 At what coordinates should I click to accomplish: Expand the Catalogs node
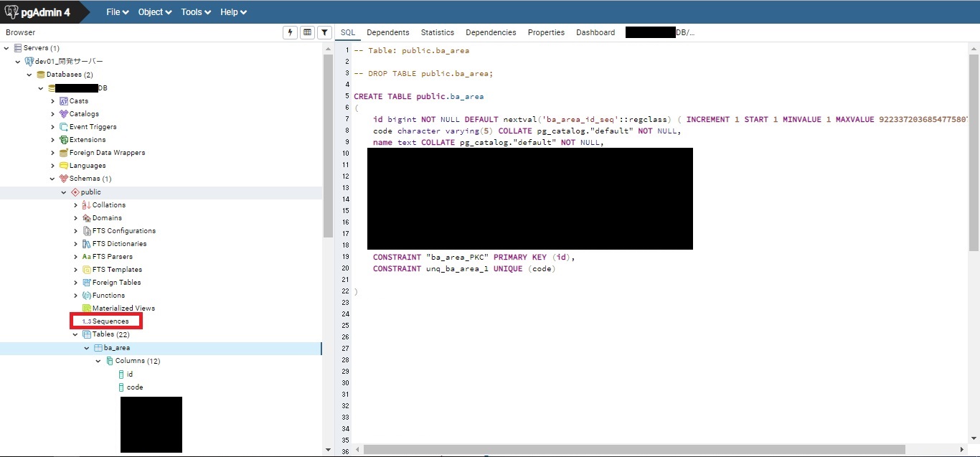(x=52, y=114)
